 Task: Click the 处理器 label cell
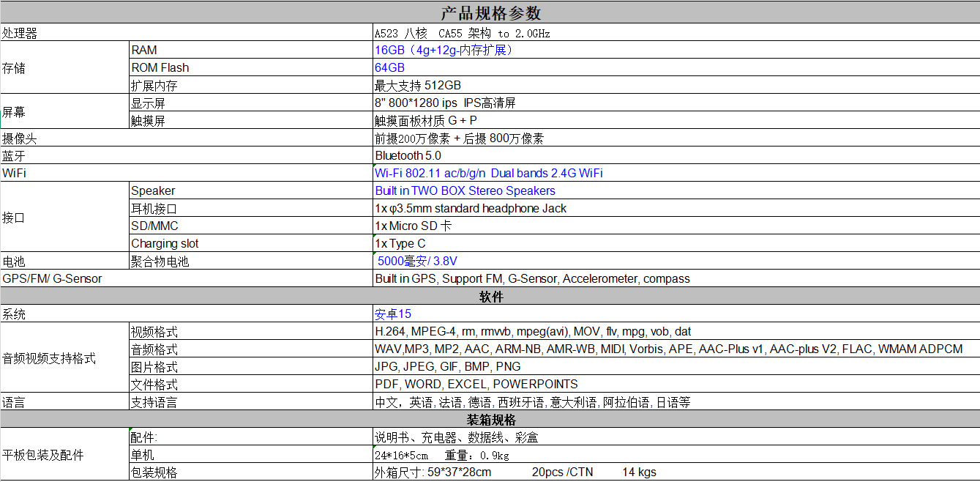pos(187,33)
